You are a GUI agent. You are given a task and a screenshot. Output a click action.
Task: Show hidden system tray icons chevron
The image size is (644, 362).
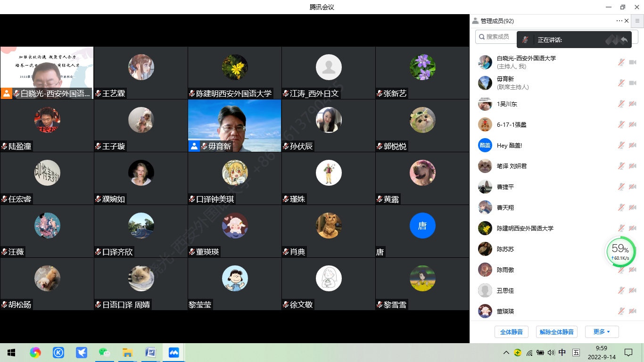[506, 353]
